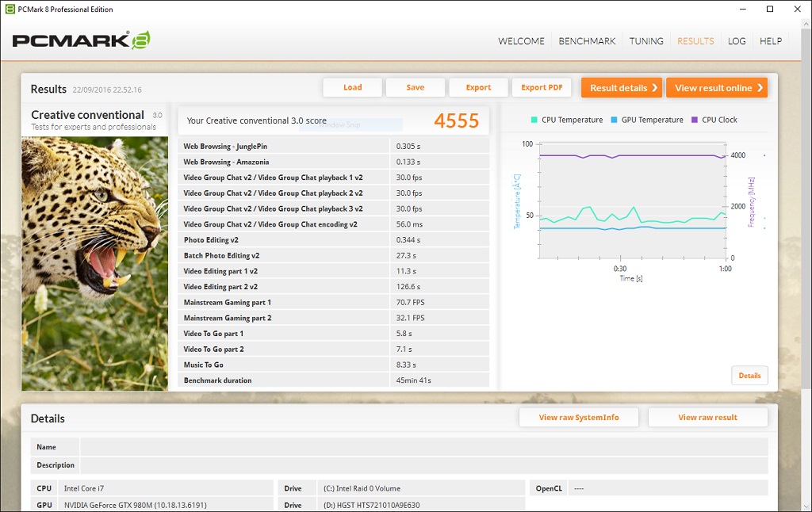Open View raw SystemInfo
The width and height of the screenshot is (812, 512).
click(x=579, y=418)
